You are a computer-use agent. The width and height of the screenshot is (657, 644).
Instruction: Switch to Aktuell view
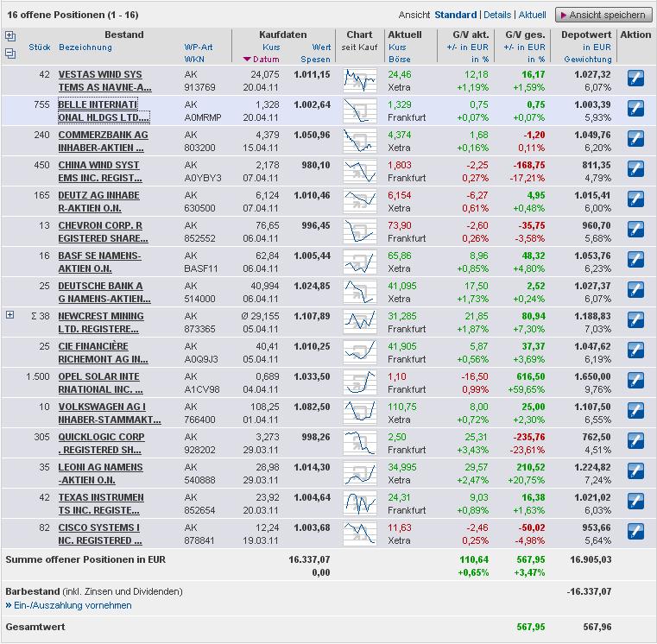pos(532,15)
